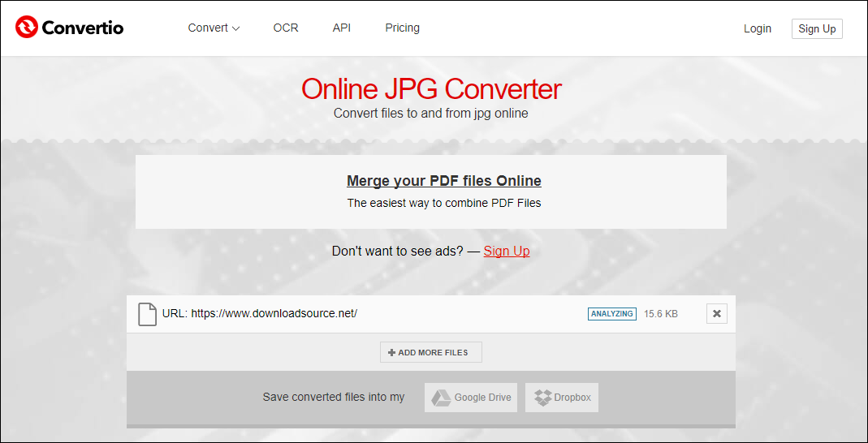The image size is (868, 443).
Task: Save converted files to Dropbox
Action: pyautogui.click(x=562, y=397)
